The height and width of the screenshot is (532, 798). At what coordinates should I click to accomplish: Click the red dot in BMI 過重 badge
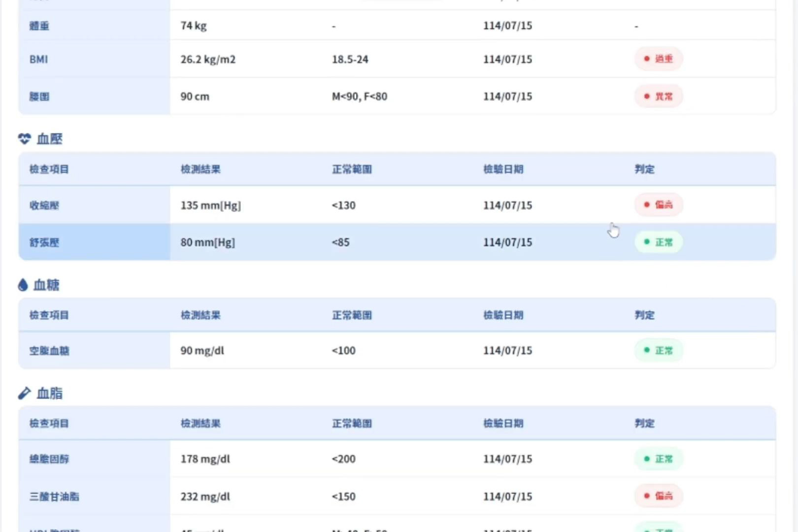[x=646, y=58]
